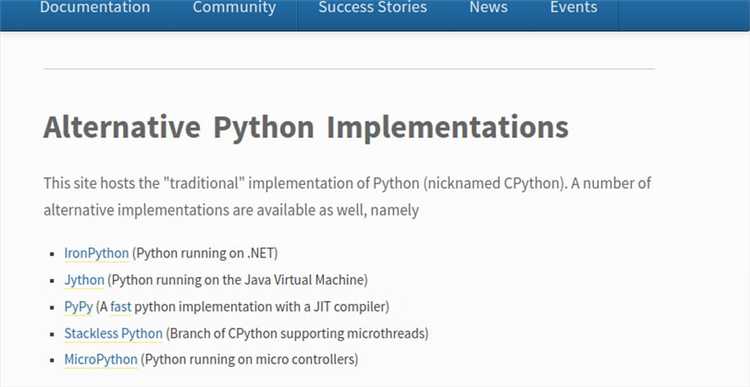Open the PyPy link
This screenshot has width=750, height=387.
click(78, 307)
